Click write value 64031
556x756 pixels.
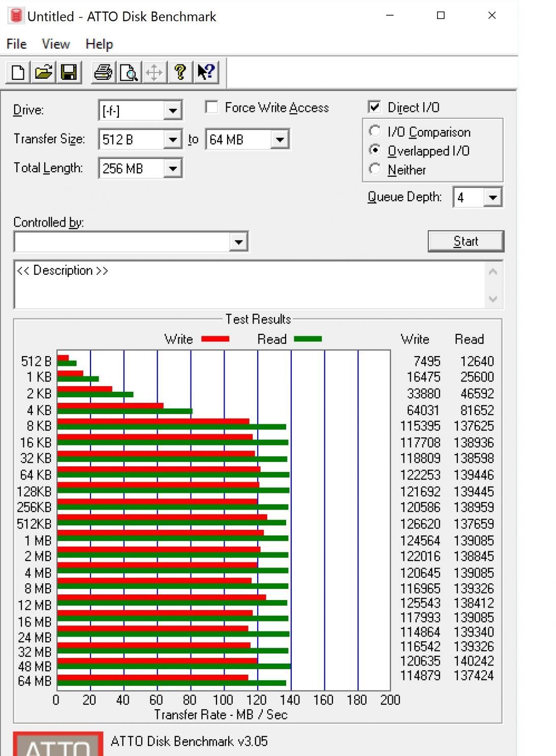(x=424, y=410)
